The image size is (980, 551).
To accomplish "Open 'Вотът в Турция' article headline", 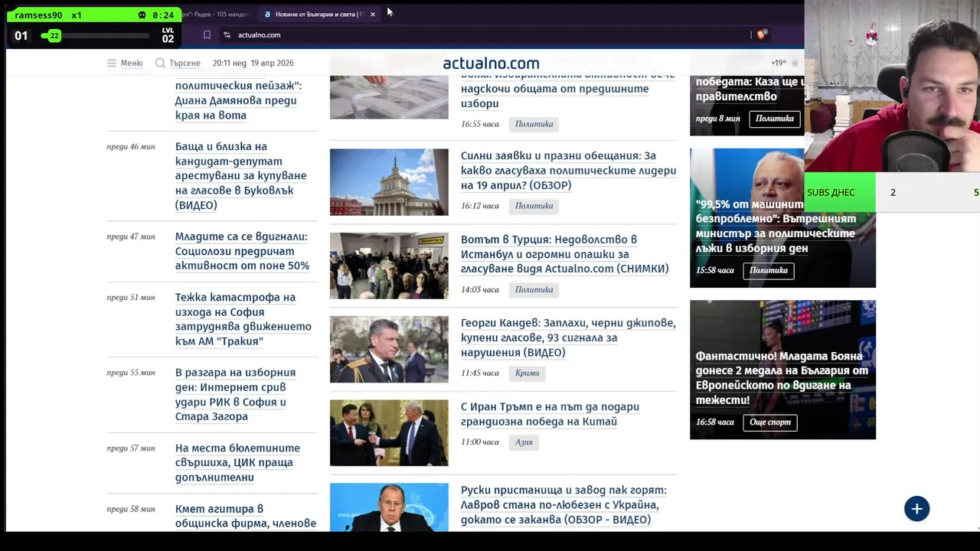I will tap(564, 254).
